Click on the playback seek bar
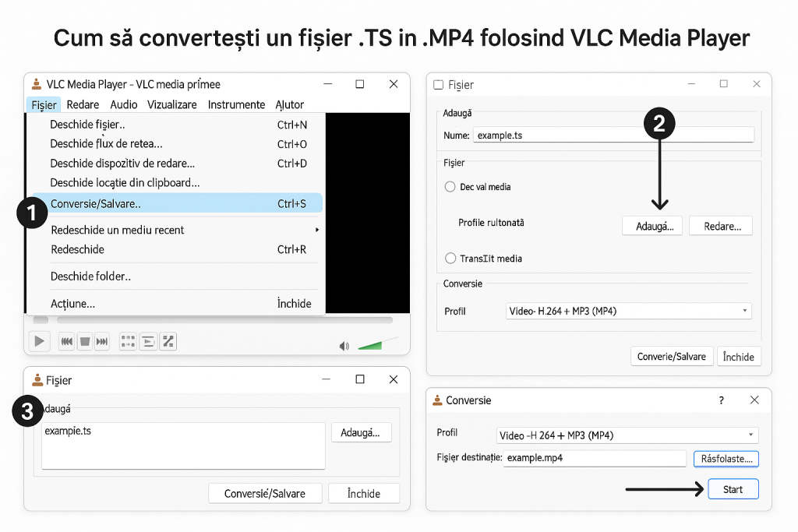The height and width of the screenshot is (532, 798). tap(224, 320)
